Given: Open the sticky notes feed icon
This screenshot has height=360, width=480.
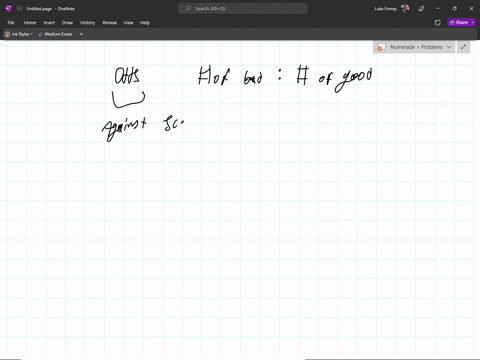Looking at the screenshot, I should point(438,23).
